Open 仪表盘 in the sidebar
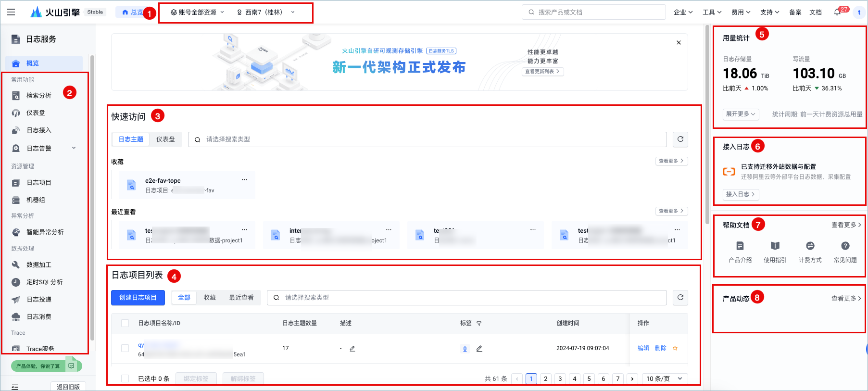Screen dimensions: 868x391 [x=36, y=113]
